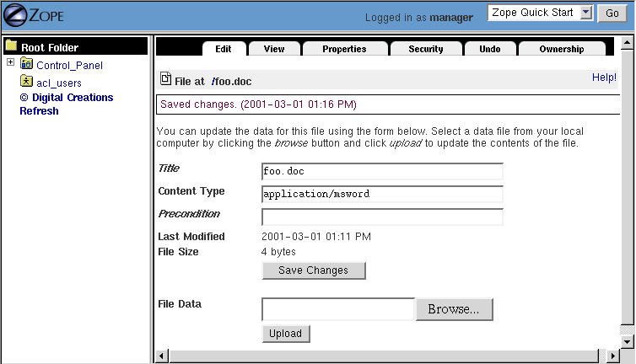Click the Refresh link in sidebar
This screenshot has width=636, height=364.
click(x=39, y=110)
